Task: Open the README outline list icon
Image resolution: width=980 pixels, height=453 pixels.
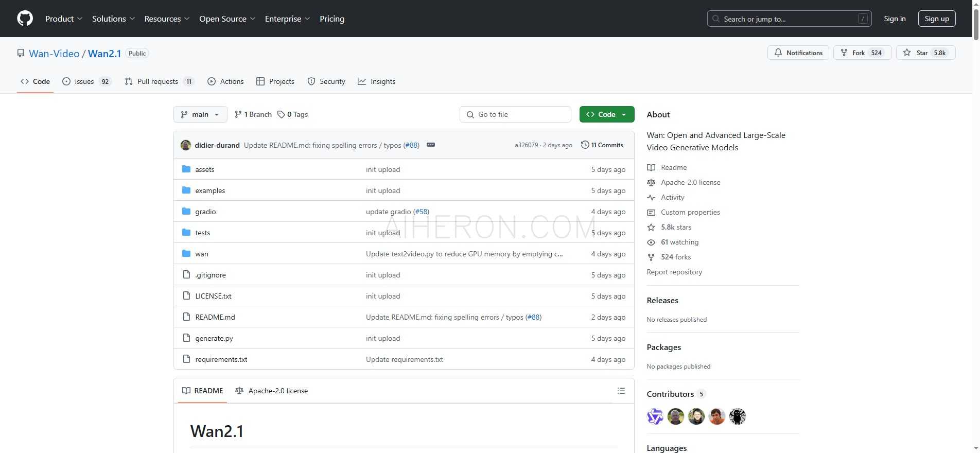Action: [621, 391]
